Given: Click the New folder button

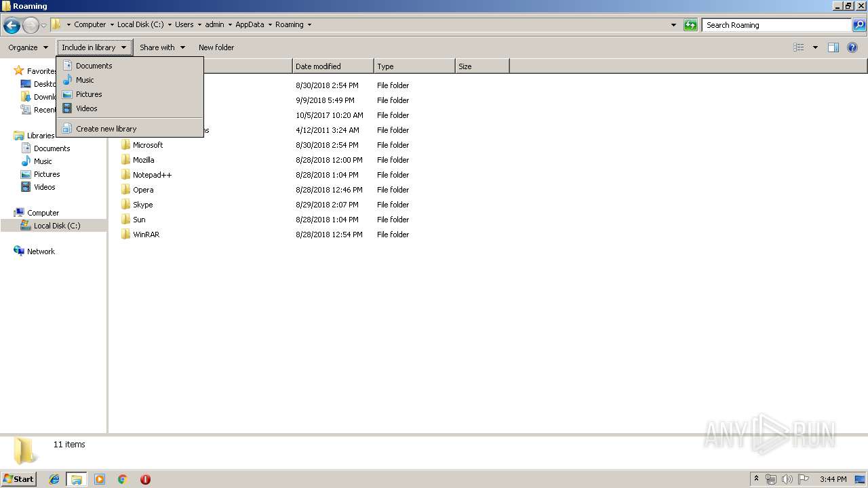Looking at the screenshot, I should click(216, 47).
